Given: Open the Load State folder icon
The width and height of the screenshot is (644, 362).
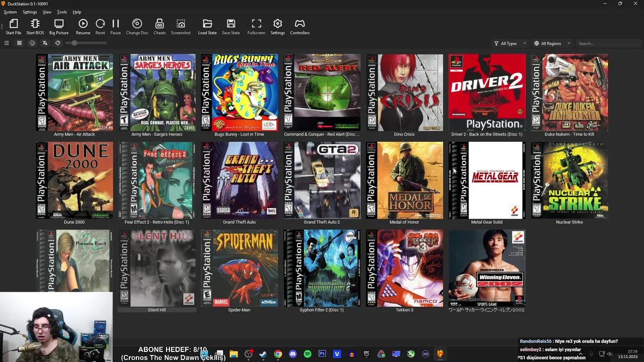Looking at the screenshot, I should click(x=207, y=27).
